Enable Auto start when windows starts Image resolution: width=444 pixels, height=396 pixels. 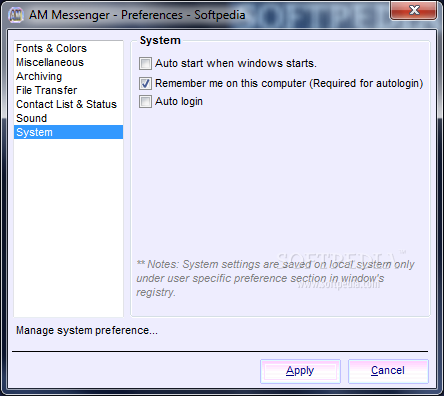coord(145,63)
